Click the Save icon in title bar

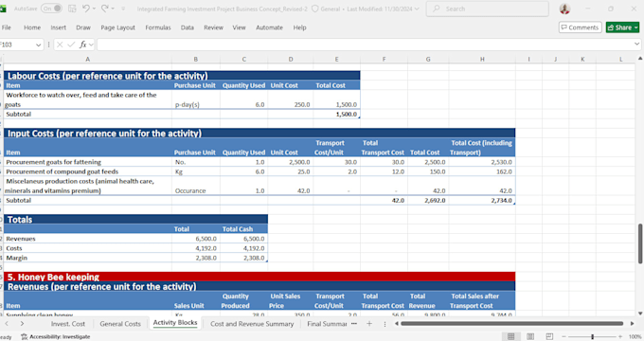pyautogui.click(x=72, y=9)
